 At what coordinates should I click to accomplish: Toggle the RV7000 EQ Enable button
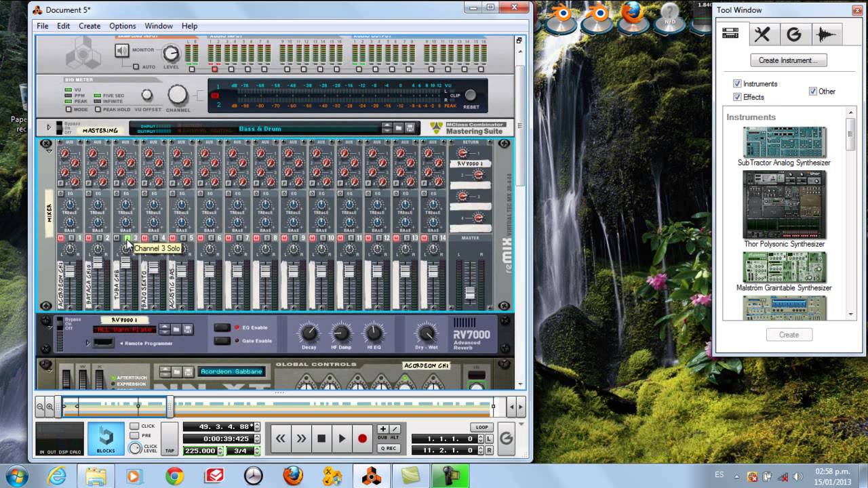tap(222, 327)
